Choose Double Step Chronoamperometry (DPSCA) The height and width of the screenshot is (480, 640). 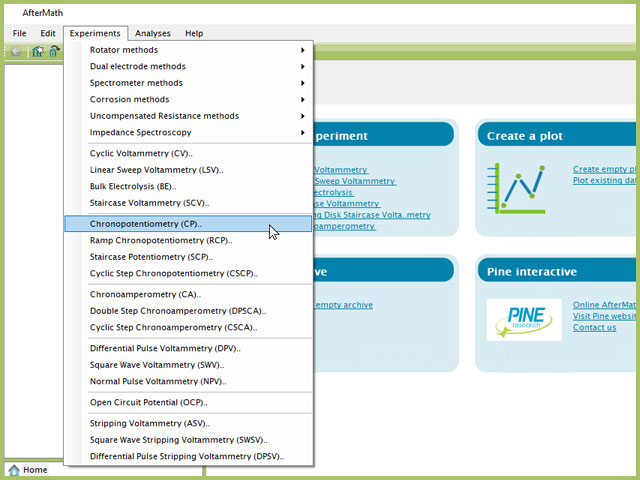(189, 311)
